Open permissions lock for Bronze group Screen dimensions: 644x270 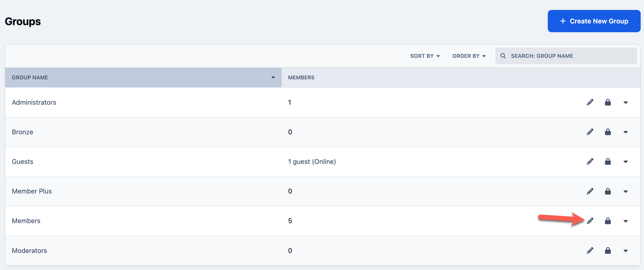coord(608,132)
